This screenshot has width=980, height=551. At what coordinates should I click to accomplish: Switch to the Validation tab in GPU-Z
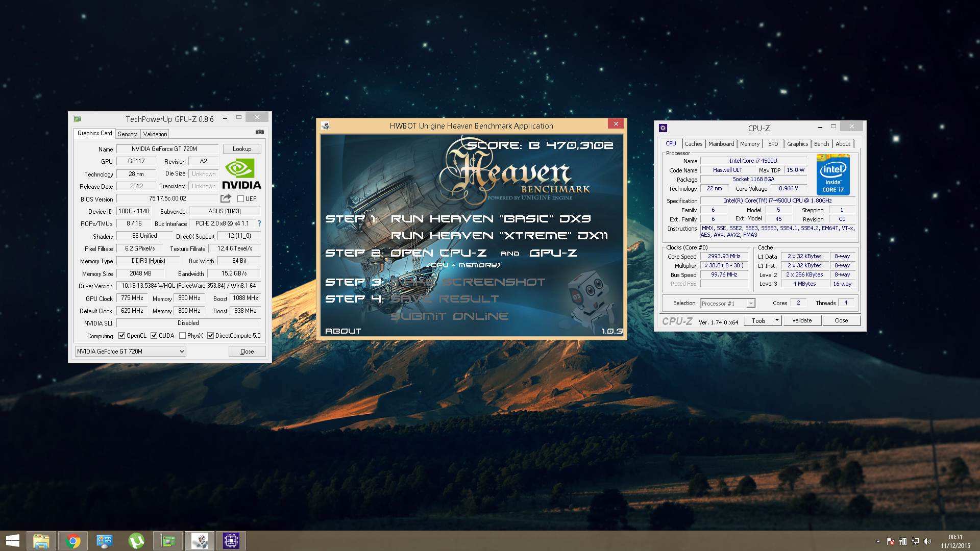155,134
